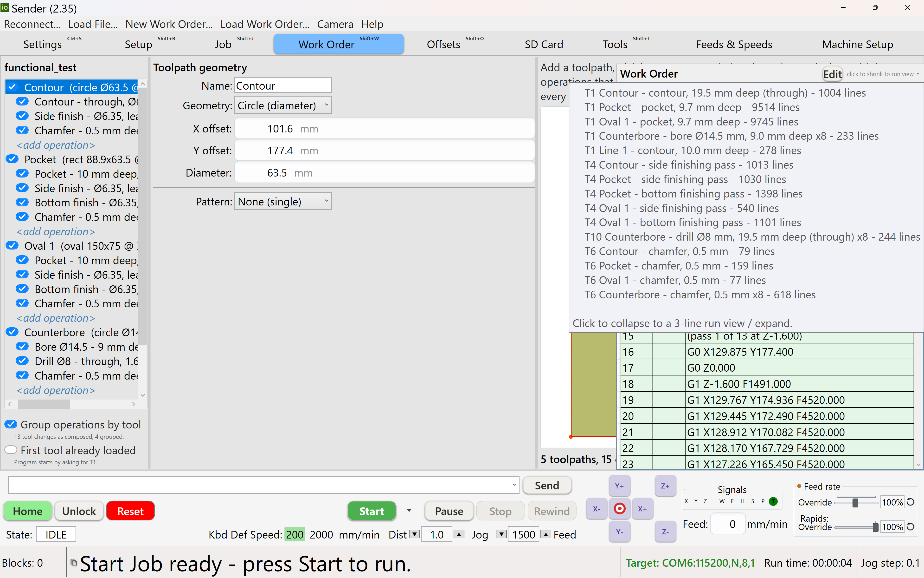Open the Machine Setup tab

coord(858,44)
